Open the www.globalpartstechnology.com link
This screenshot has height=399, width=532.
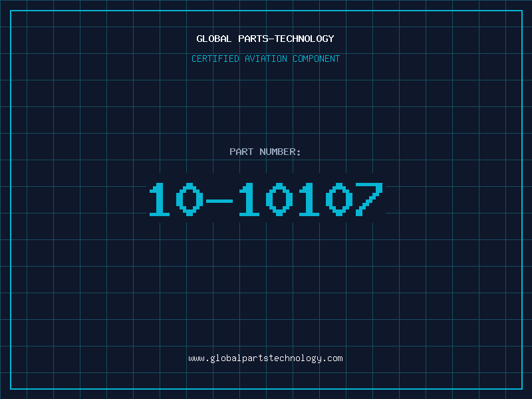click(265, 358)
